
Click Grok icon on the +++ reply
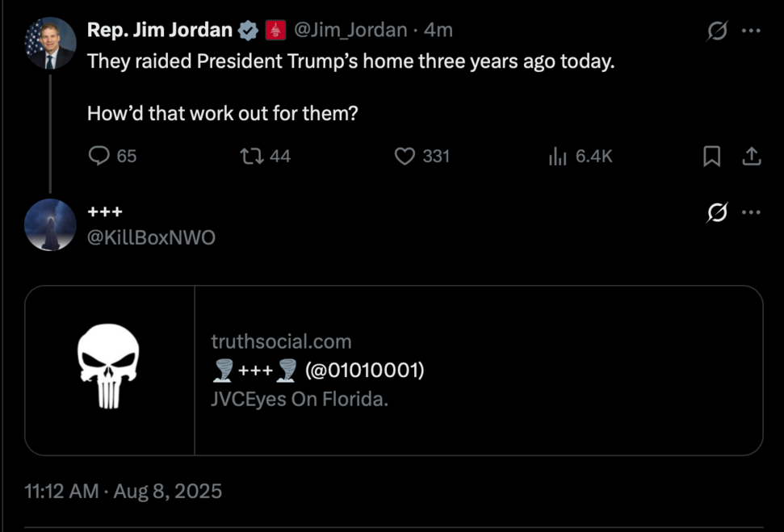(716, 212)
